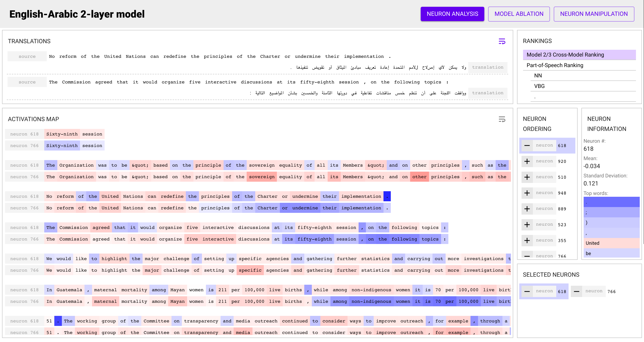Open NEURON MANIPULATION panel
This screenshot has width=644, height=342.
coord(594,14)
